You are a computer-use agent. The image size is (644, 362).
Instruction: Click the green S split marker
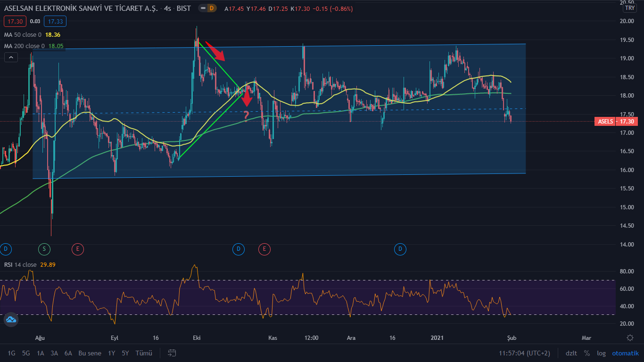click(44, 248)
